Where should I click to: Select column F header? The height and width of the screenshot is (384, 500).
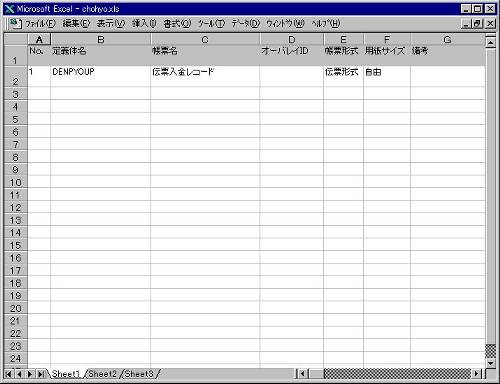coord(387,40)
